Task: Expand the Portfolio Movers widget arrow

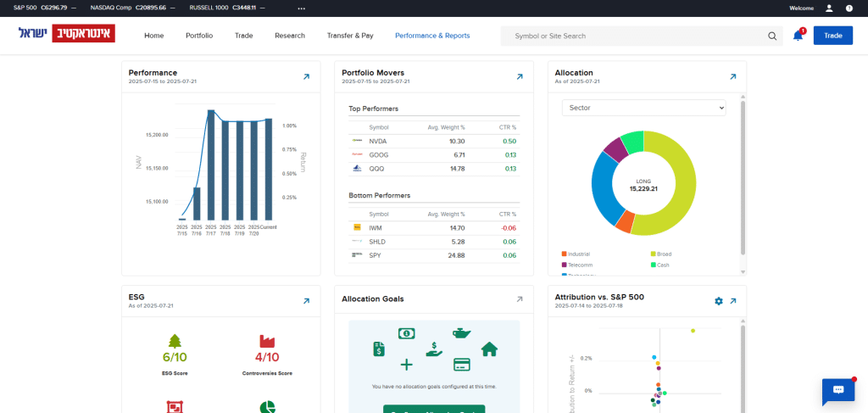Action: tap(520, 76)
